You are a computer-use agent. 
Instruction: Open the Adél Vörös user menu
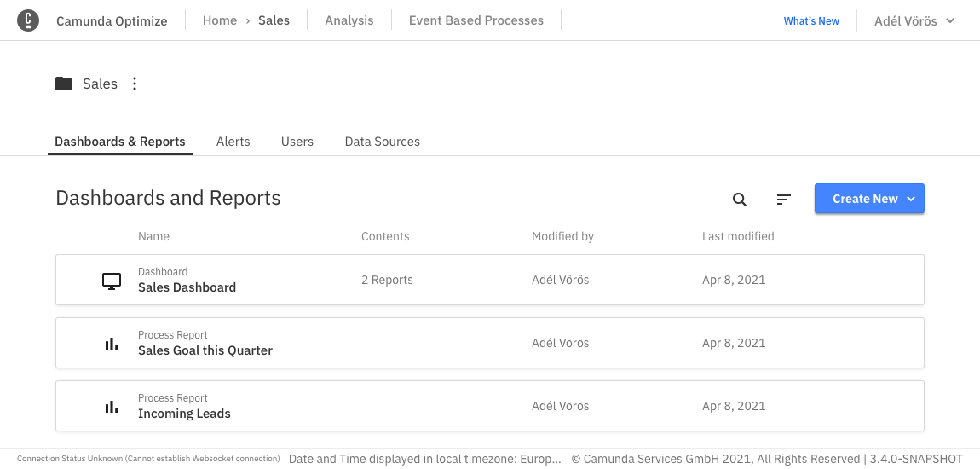point(914,20)
